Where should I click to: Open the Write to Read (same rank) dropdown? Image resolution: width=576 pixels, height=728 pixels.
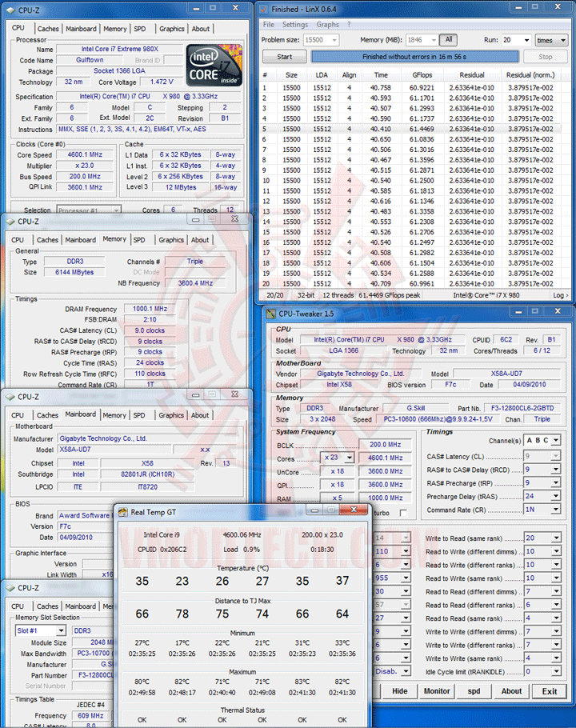(x=555, y=538)
